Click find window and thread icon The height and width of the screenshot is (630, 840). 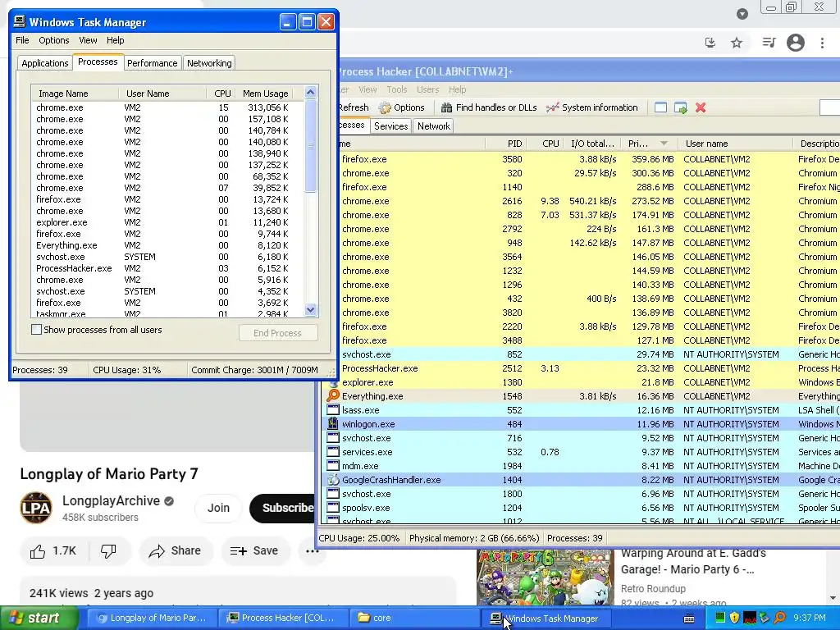(x=680, y=107)
